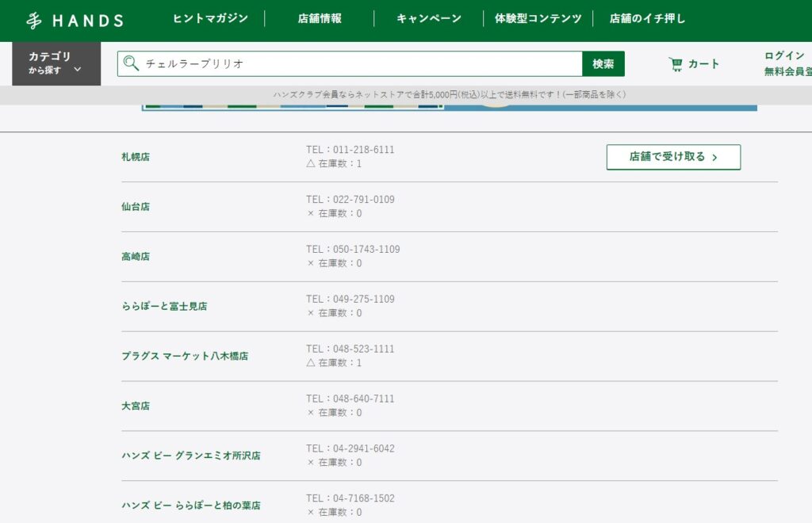The image size is (812, 523).
Task: Open キャンペーン menu
Action: pyautogui.click(x=429, y=19)
